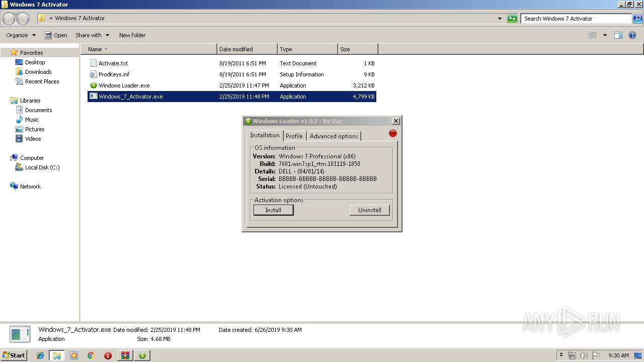Sort by the Size column header

point(358,49)
